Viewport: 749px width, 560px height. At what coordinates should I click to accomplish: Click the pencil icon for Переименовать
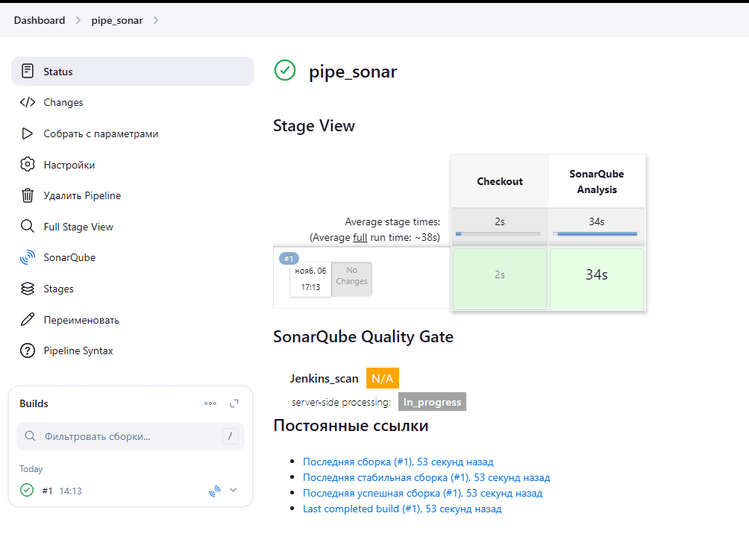click(28, 320)
